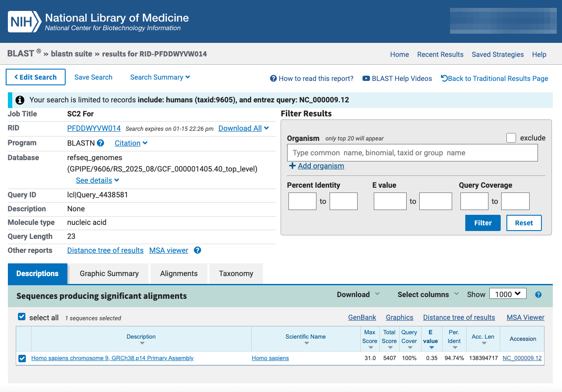
Task: Click the Query Coverage maximum field
Action: coord(515,201)
